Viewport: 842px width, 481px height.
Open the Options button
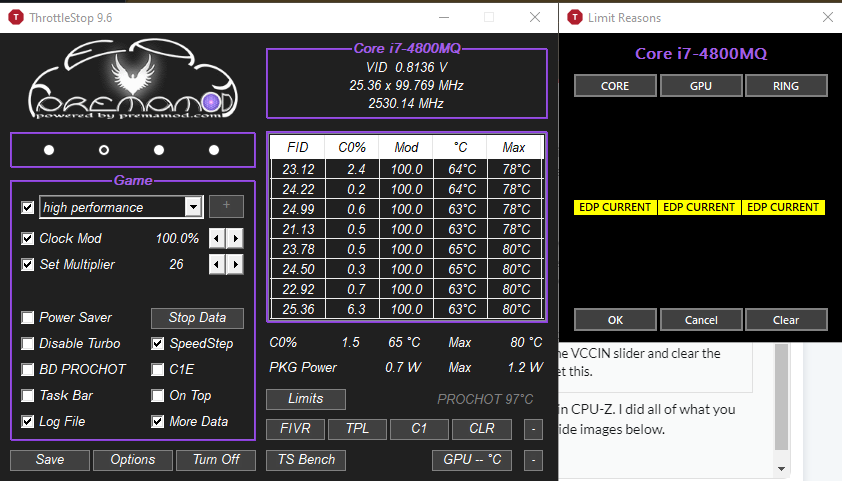pyautogui.click(x=133, y=460)
